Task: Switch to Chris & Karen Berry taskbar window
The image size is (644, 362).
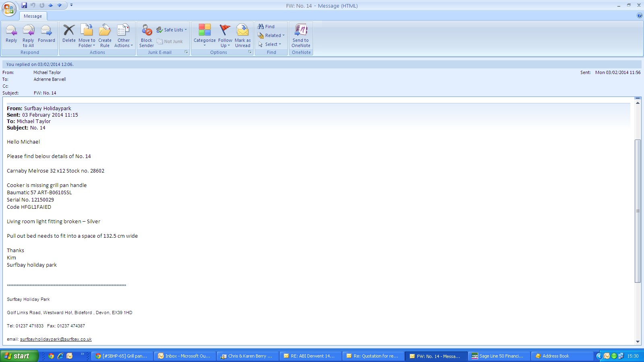Action: tap(248, 356)
